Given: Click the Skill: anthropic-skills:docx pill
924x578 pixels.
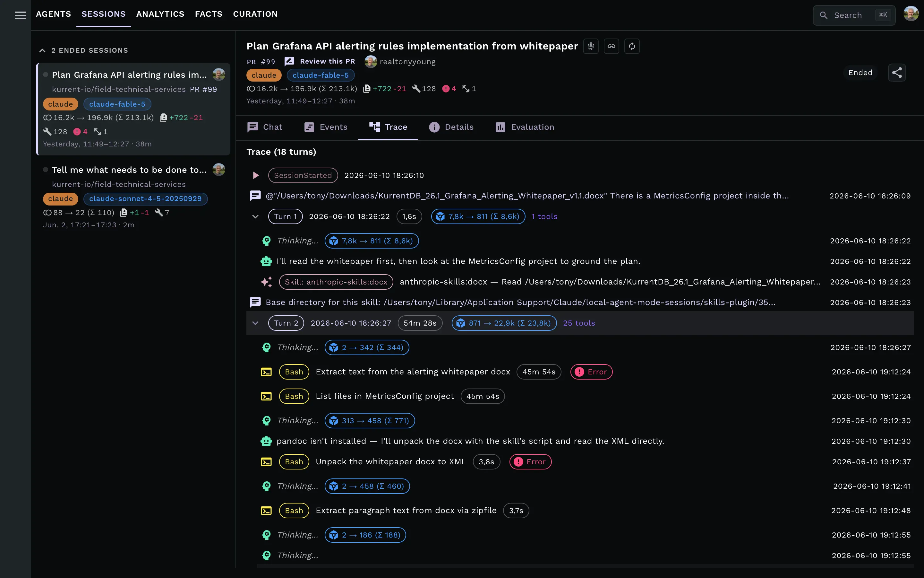Looking at the screenshot, I should (336, 282).
